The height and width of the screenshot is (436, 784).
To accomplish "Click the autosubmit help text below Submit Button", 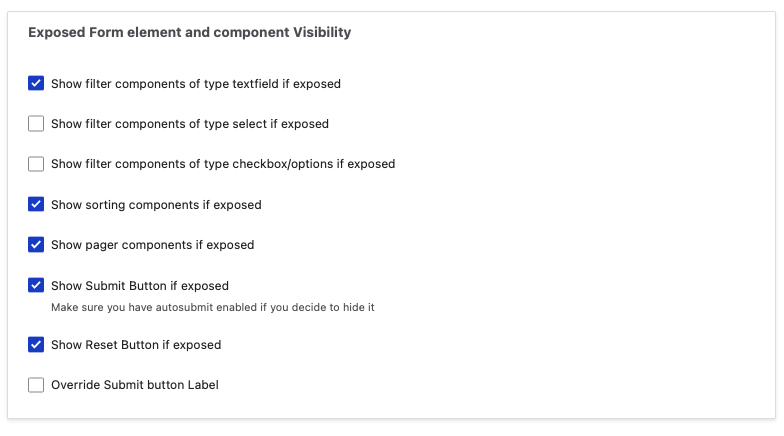I will pos(212,307).
